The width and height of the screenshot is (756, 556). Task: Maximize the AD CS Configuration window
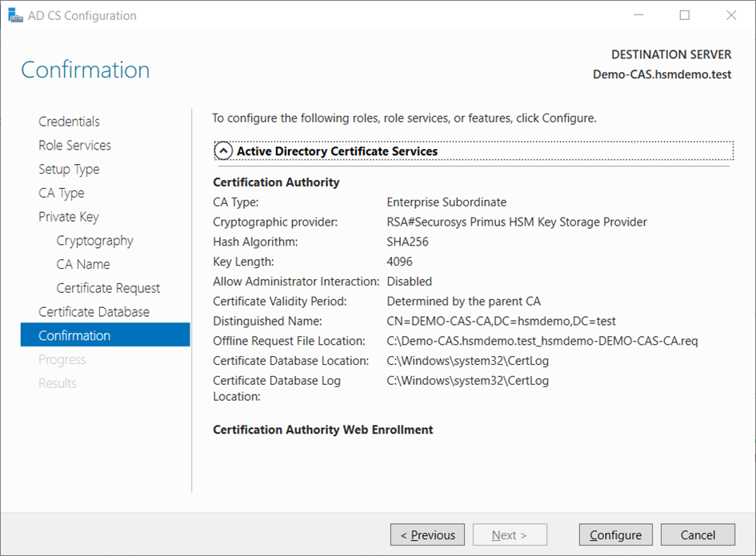click(685, 15)
